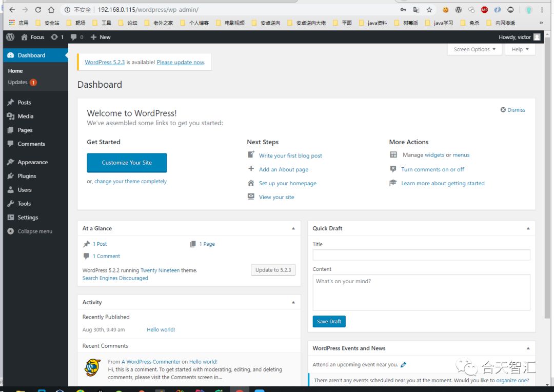This screenshot has width=554, height=392.
Task: Open comments bubble in admin bar
Action: (76, 37)
